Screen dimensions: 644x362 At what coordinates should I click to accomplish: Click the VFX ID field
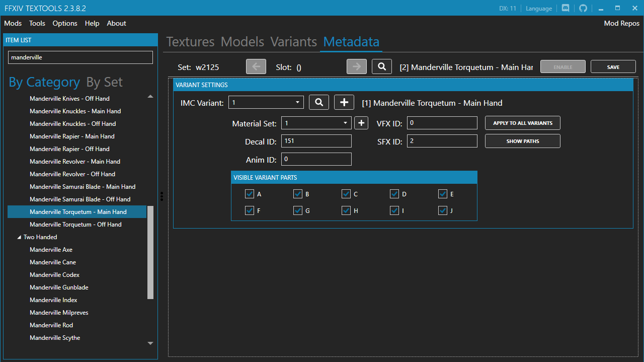(442, 123)
